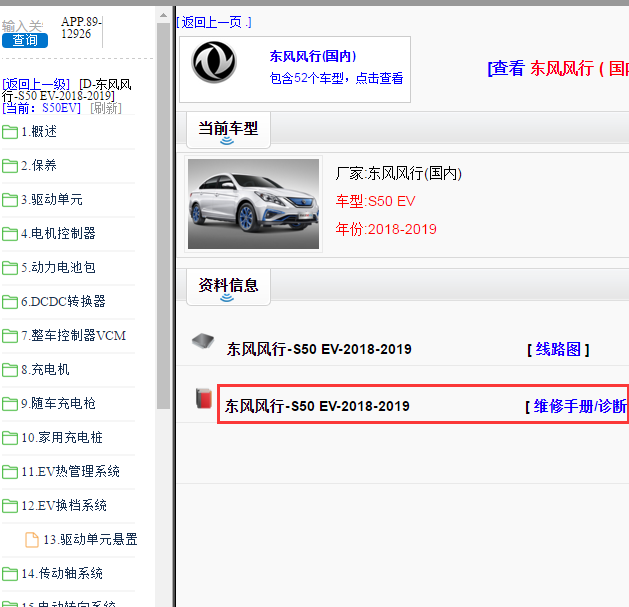The image size is (629, 607).
Task: Select the 资料信息 tab
Action: point(228,287)
